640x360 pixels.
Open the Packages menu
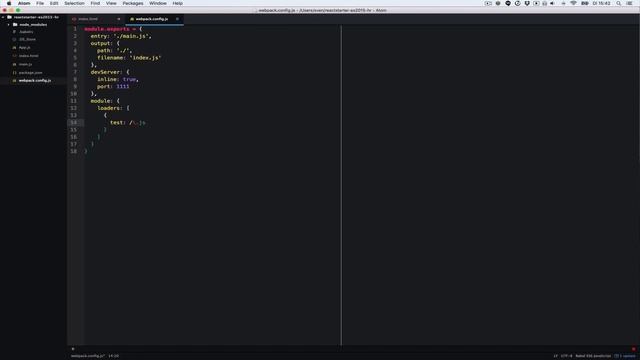133,3
